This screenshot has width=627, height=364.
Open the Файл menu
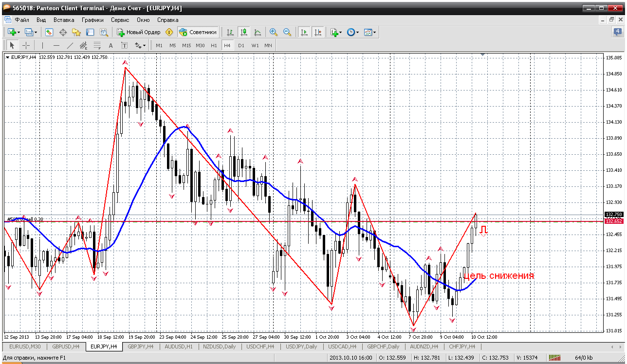click(22, 20)
